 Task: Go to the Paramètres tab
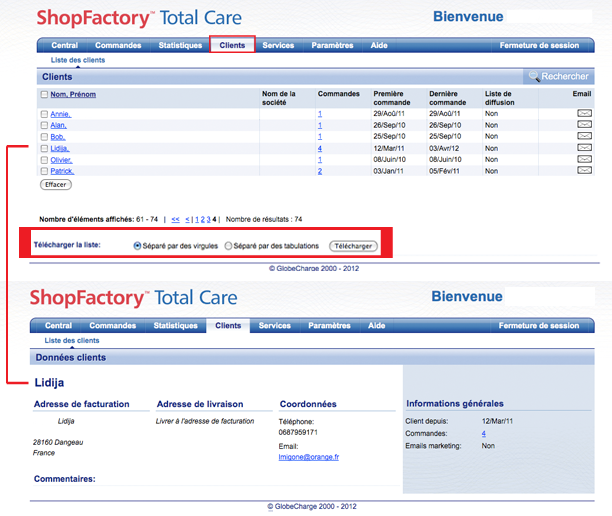[332, 45]
